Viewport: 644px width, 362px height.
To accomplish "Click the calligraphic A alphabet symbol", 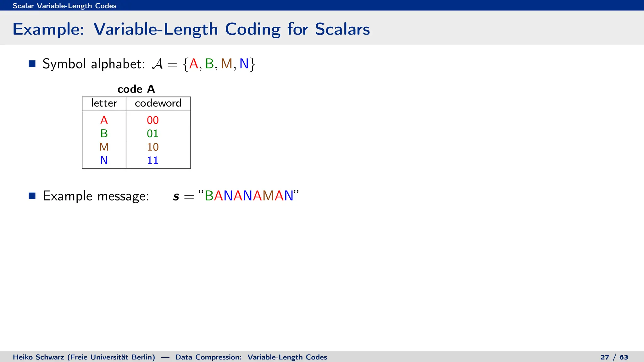I will [x=158, y=64].
